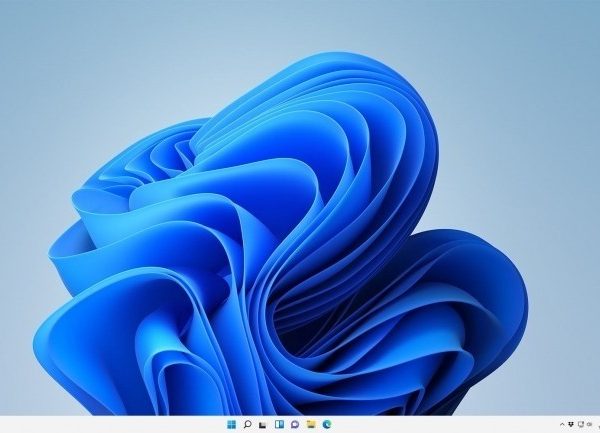The image size is (600, 433).
Task: Show hidden system tray icons
Action: (562, 424)
